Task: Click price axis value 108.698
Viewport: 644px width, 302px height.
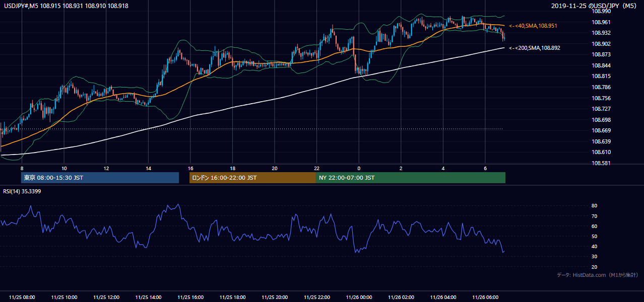Action: tap(601, 120)
